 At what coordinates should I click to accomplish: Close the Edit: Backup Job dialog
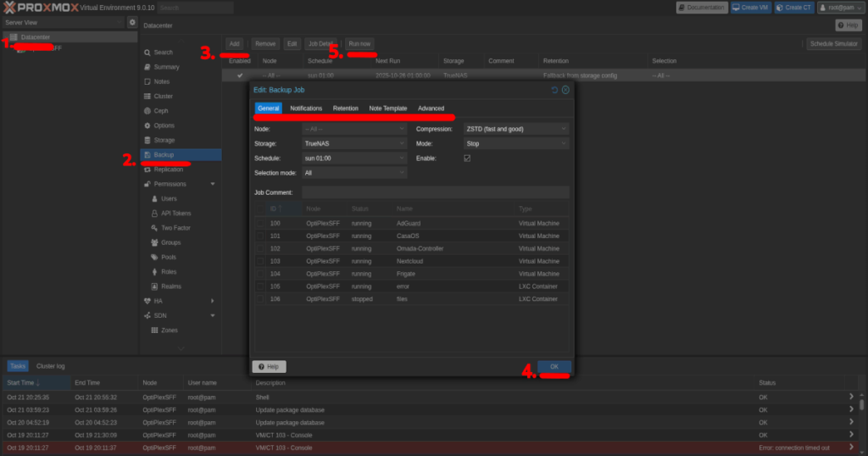coord(565,90)
